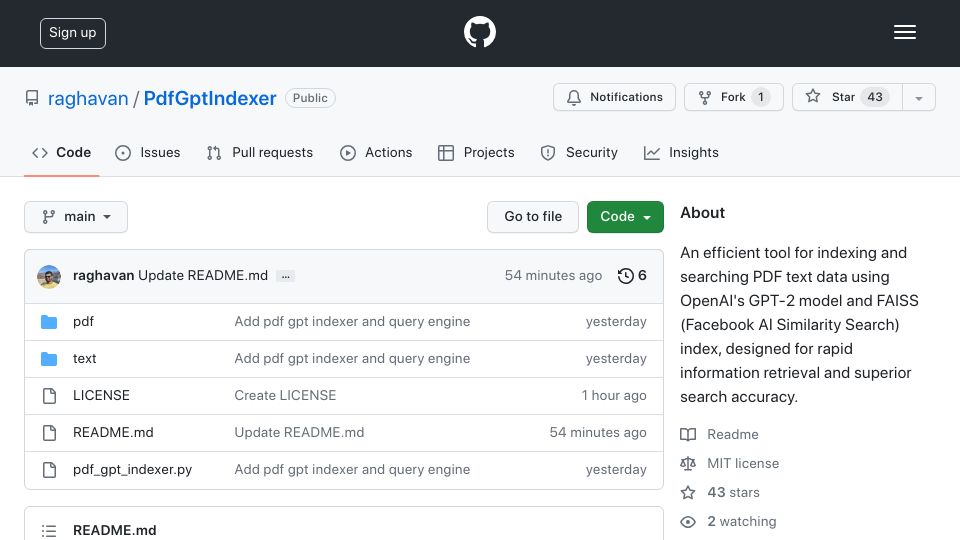This screenshot has width=960, height=540.
Task: Open the 43 stars link
Action: tap(733, 492)
